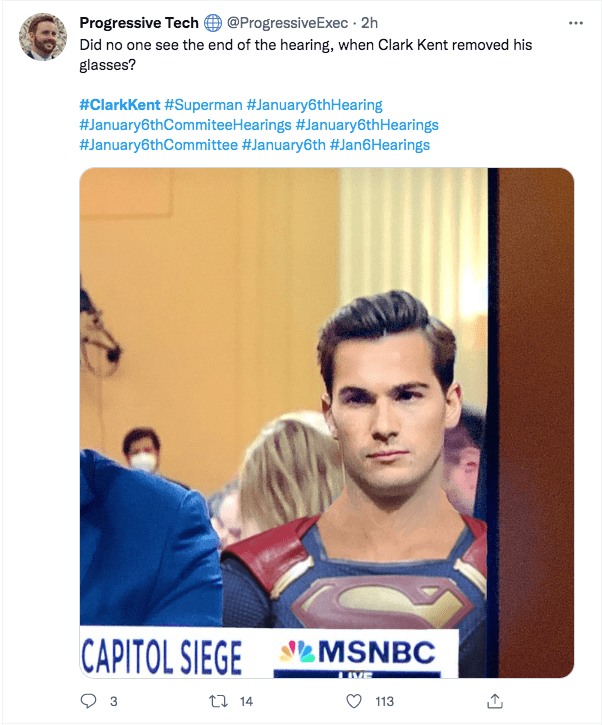Click the #January6thHearings hashtag
This screenshot has height=725, width=602.
tap(368, 125)
